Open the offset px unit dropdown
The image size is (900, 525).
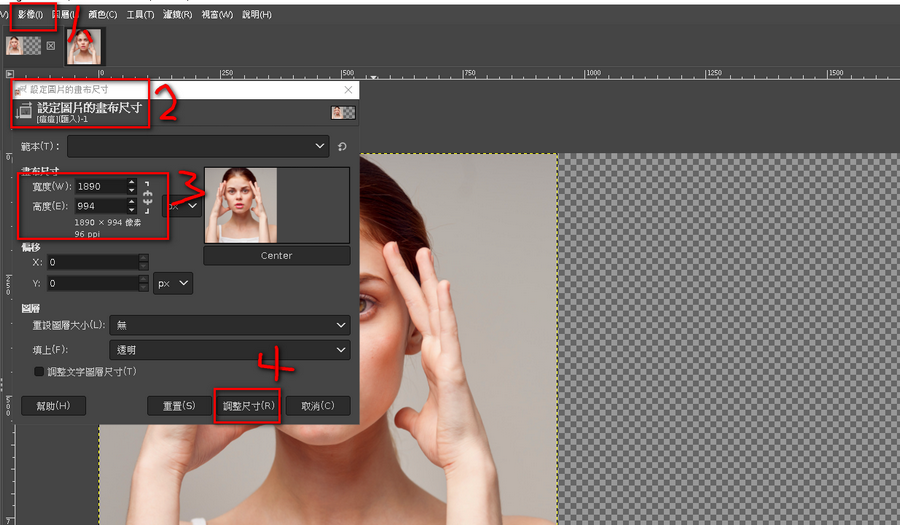[x=172, y=284]
